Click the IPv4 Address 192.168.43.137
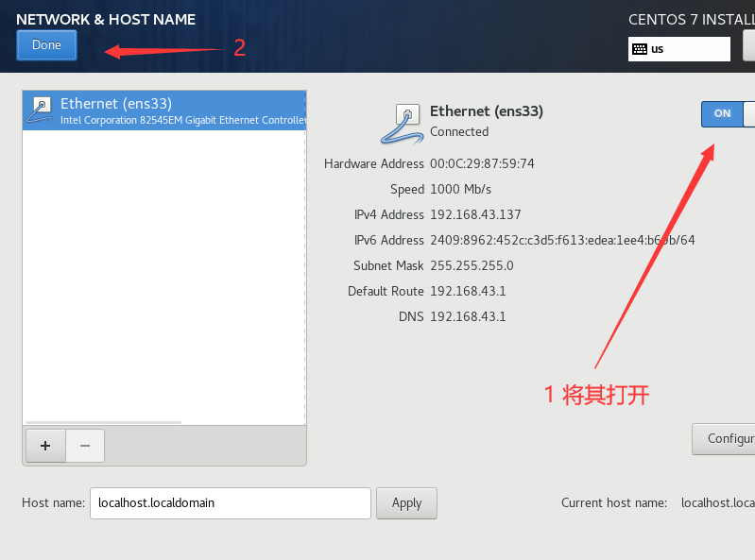Viewport: 755px width, 560px height. (x=475, y=214)
